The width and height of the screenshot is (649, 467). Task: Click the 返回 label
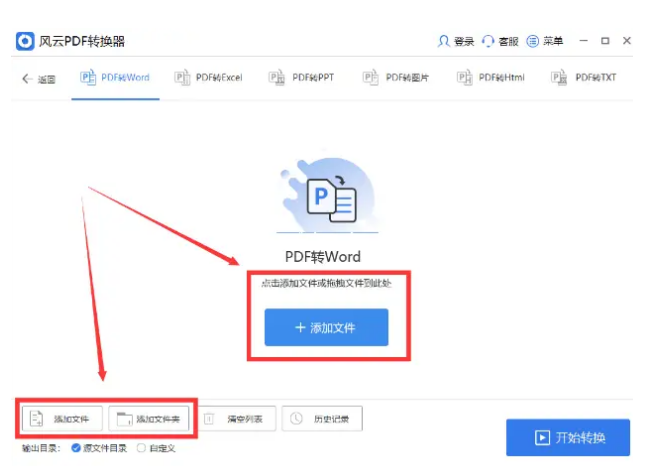tap(46, 79)
